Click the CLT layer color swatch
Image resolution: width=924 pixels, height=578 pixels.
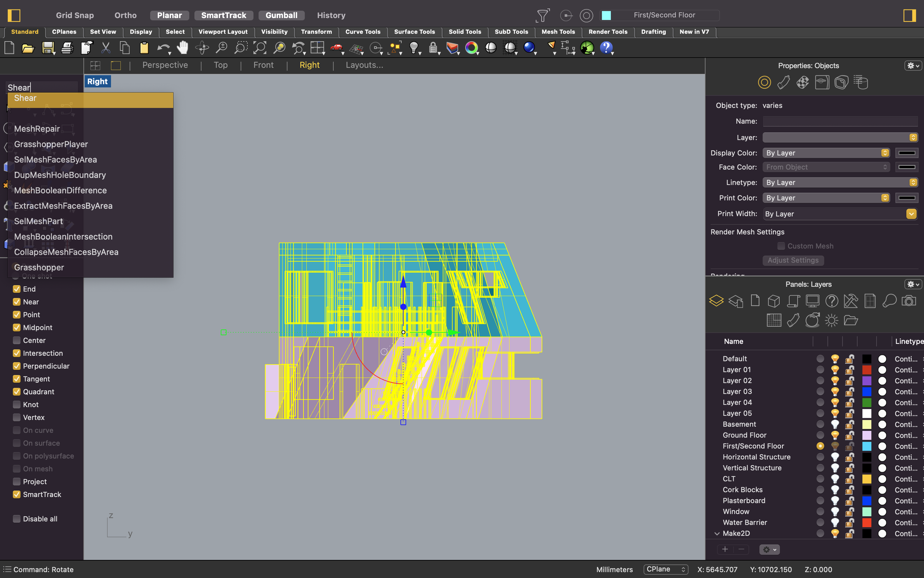(x=866, y=479)
